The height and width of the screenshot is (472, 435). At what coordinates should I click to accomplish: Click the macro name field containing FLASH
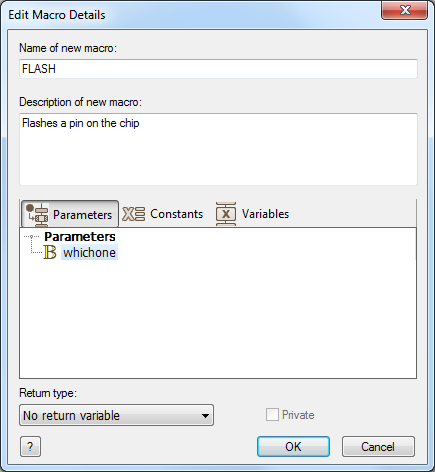point(218,69)
